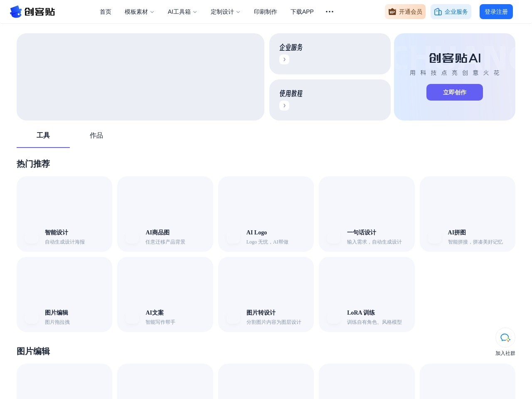This screenshot has height=399, width=532.
Task: Click the large empty banner placeholder
Action: [140, 77]
